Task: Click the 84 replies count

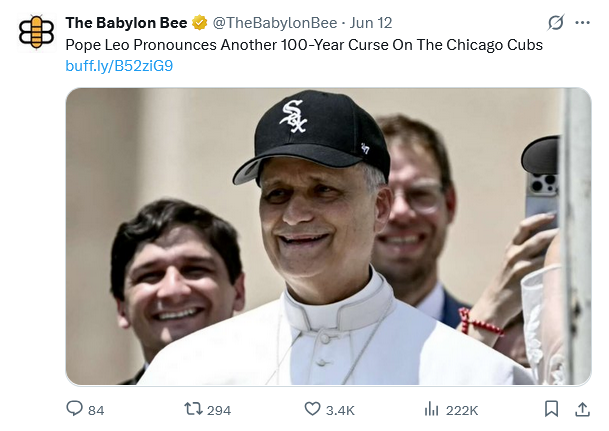Action: pyautogui.click(x=96, y=410)
